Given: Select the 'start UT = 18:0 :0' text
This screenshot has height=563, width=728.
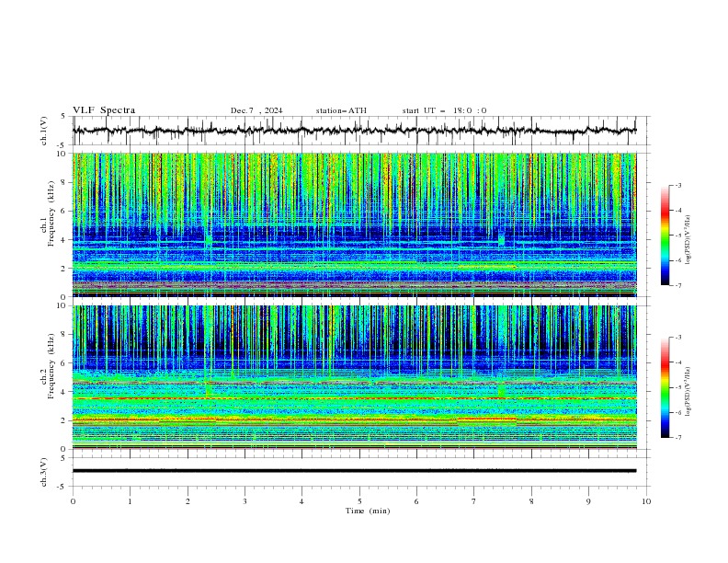Looking at the screenshot, I should [x=444, y=110].
